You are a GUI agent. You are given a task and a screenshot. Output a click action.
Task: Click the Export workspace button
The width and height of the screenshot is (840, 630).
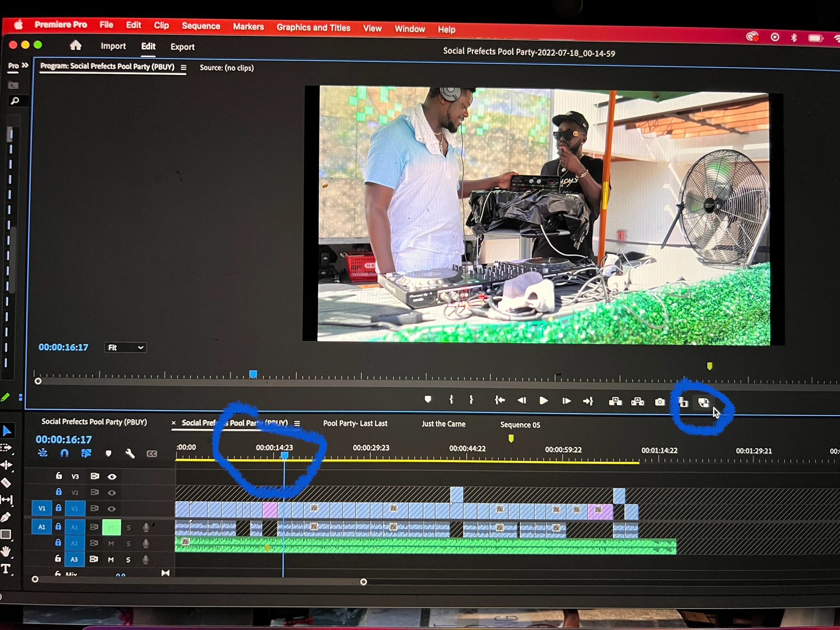tap(182, 47)
